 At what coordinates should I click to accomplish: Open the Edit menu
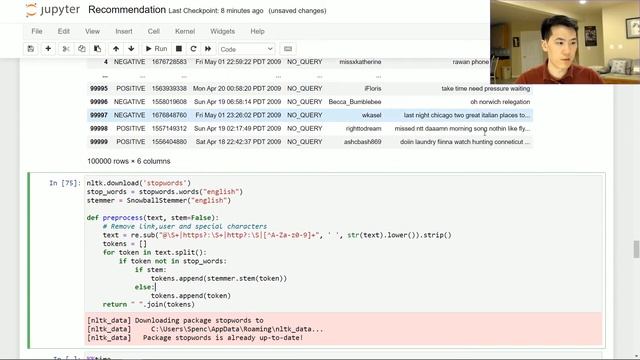[x=64, y=31]
